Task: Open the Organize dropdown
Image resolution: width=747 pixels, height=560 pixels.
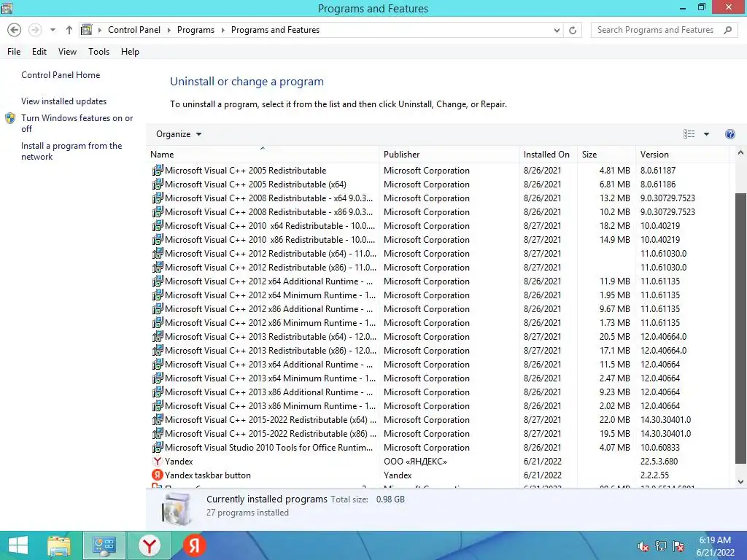Action: pos(179,134)
